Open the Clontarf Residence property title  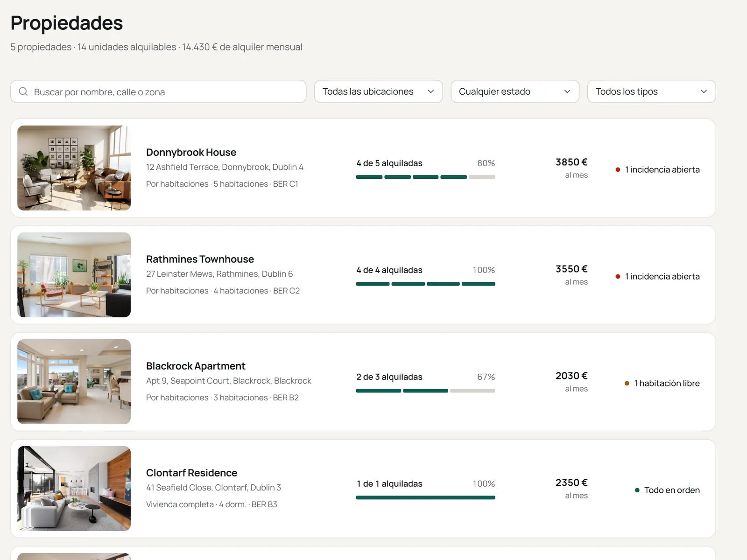[191, 473]
